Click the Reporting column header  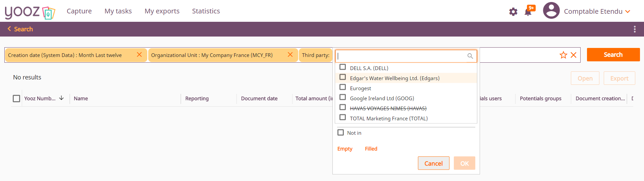coord(197,99)
